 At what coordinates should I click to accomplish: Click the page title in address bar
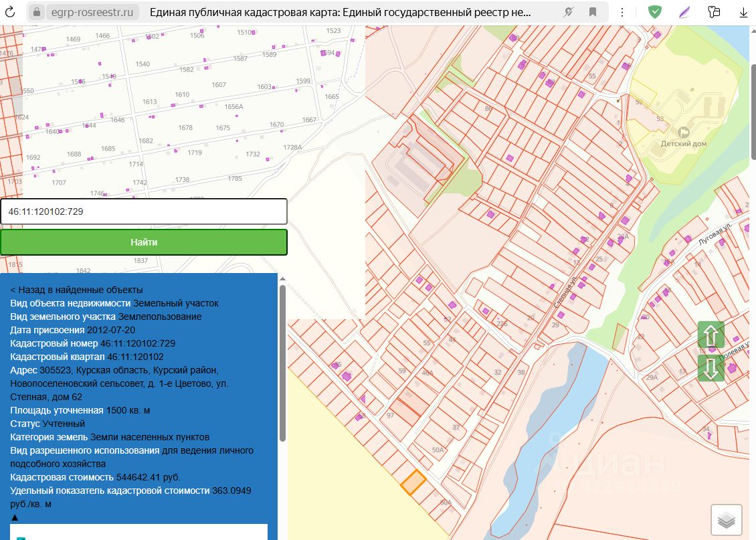pos(341,12)
